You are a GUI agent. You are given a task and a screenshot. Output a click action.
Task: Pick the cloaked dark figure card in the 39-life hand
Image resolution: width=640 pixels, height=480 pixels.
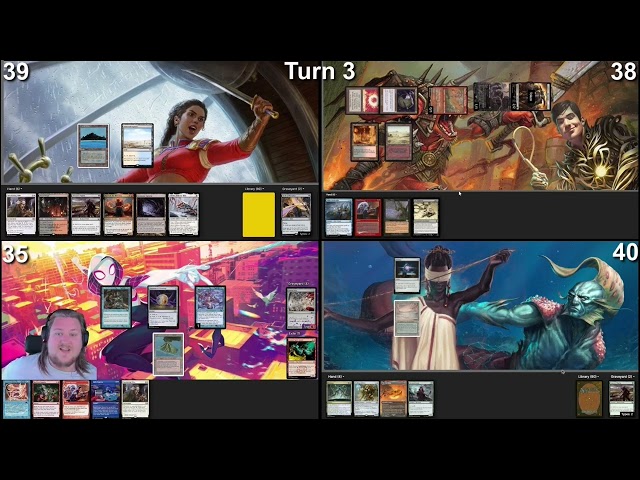click(x=86, y=214)
